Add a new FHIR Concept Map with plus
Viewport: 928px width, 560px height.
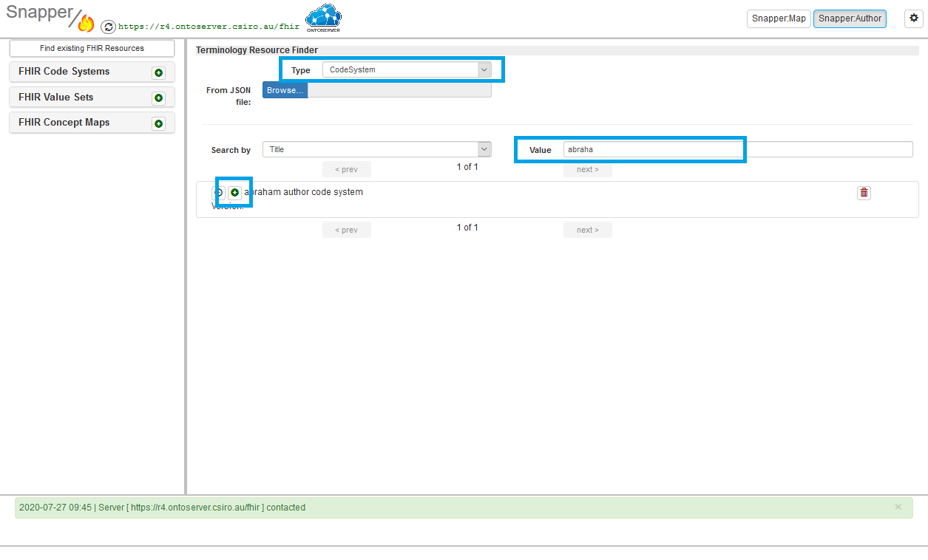pyautogui.click(x=158, y=123)
